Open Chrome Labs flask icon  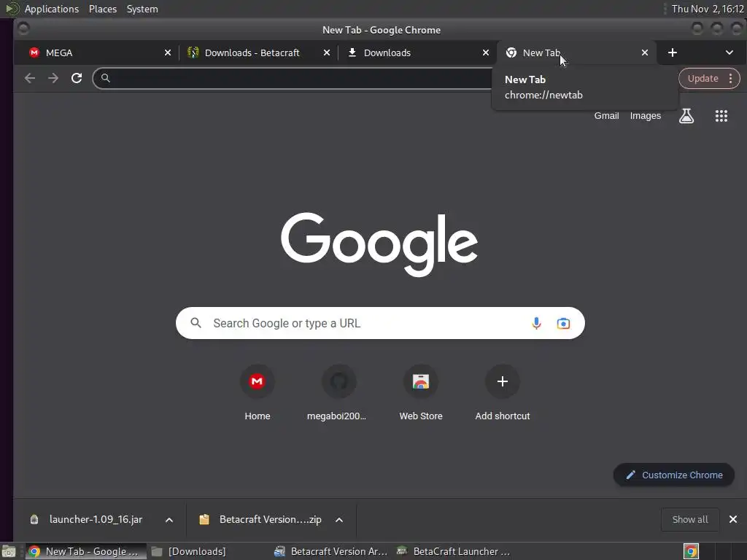pyautogui.click(x=686, y=116)
